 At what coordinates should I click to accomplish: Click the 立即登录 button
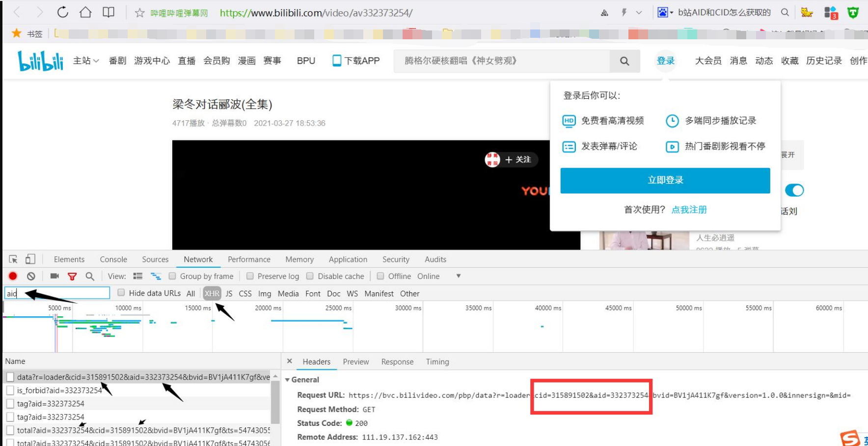665,180
